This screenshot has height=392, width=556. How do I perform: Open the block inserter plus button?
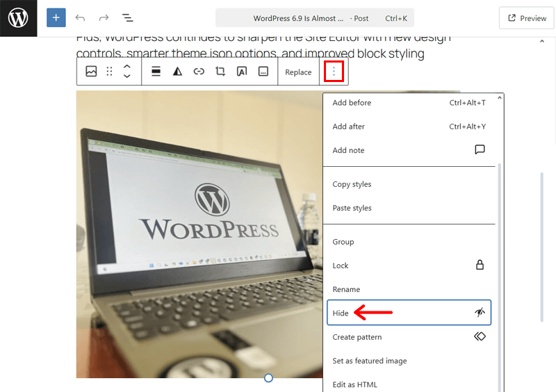[56, 18]
